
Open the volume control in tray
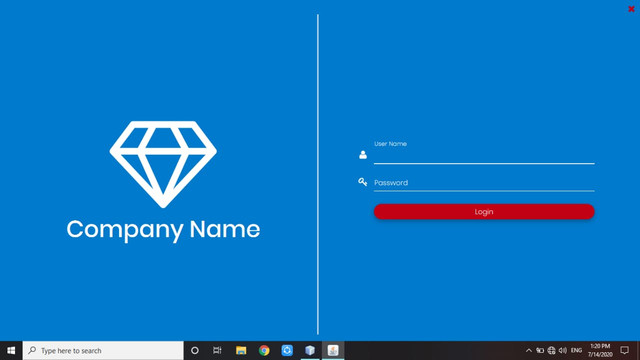click(563, 351)
